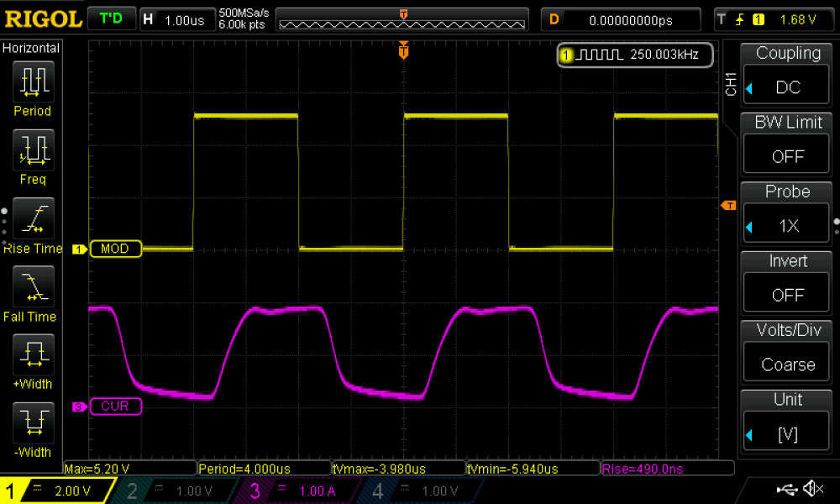The image size is (840, 504).
Task: Click the tVmax=-3.980us measurement
Action: (399, 469)
